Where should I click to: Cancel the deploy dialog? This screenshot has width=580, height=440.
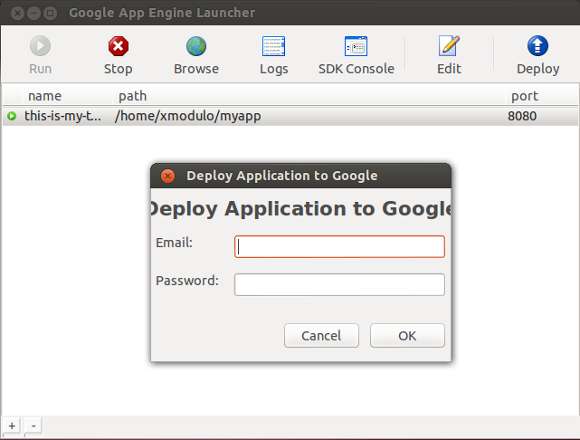(x=321, y=335)
